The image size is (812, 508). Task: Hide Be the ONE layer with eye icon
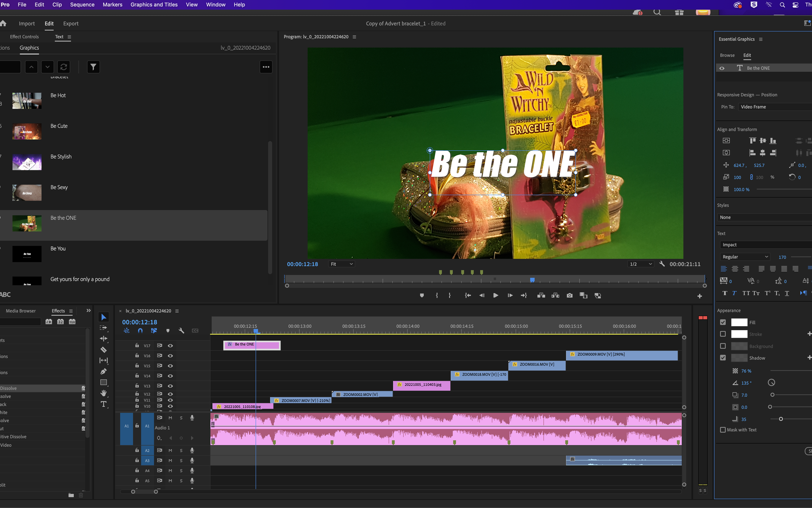722,68
